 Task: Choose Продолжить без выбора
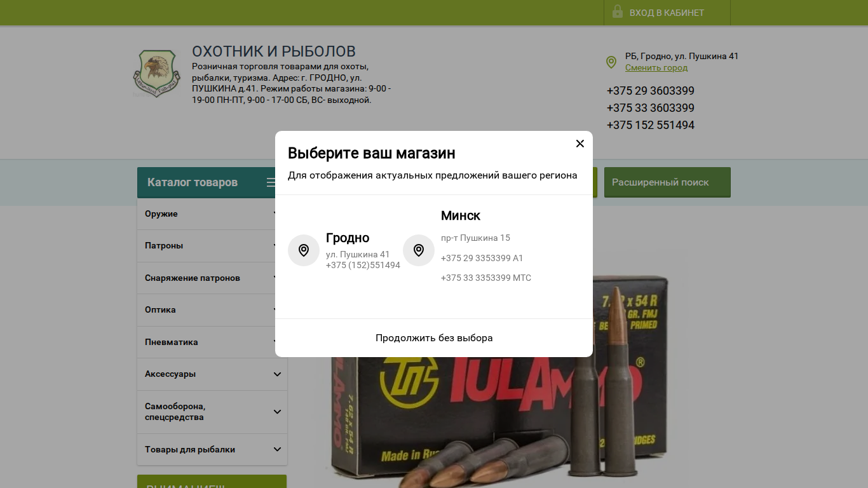[x=434, y=338]
